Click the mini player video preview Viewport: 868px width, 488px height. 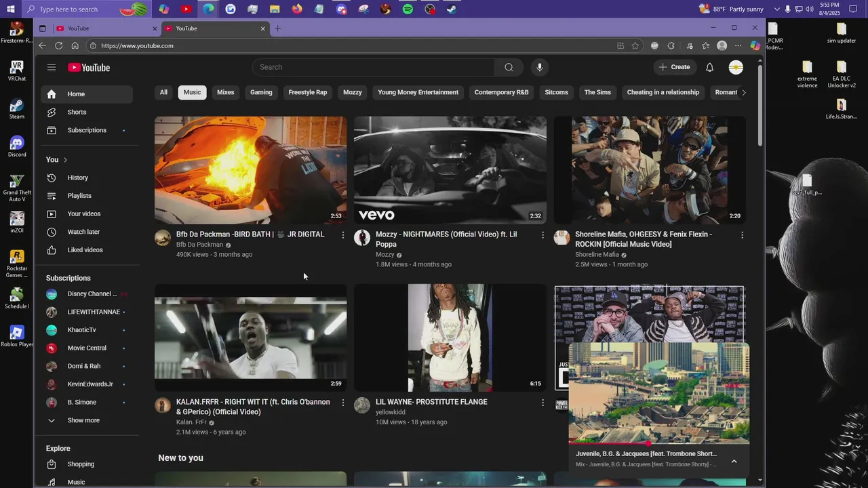(658, 394)
